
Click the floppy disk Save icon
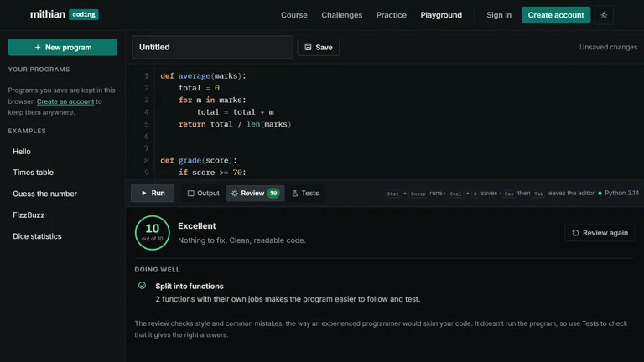coord(308,47)
